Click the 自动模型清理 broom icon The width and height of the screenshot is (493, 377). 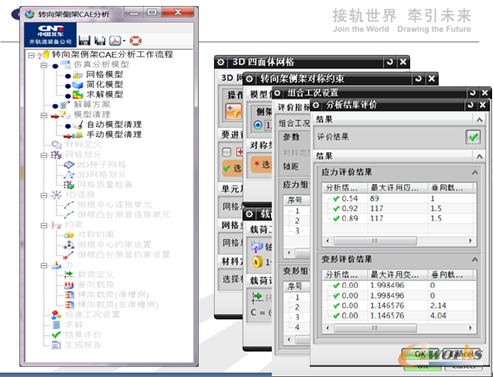click(x=78, y=125)
